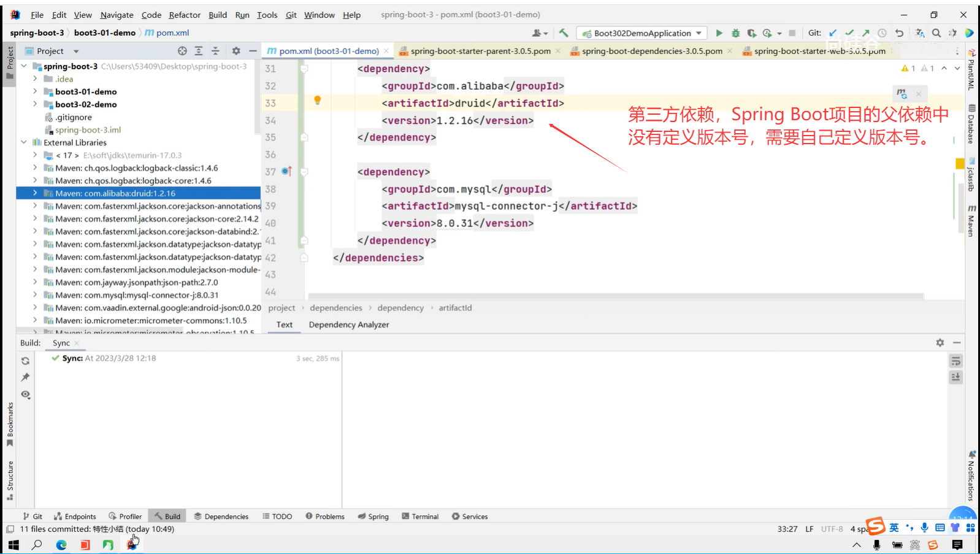Viewport: 980px width, 554px height.
Task: Open the Services tool window
Action: [470, 517]
